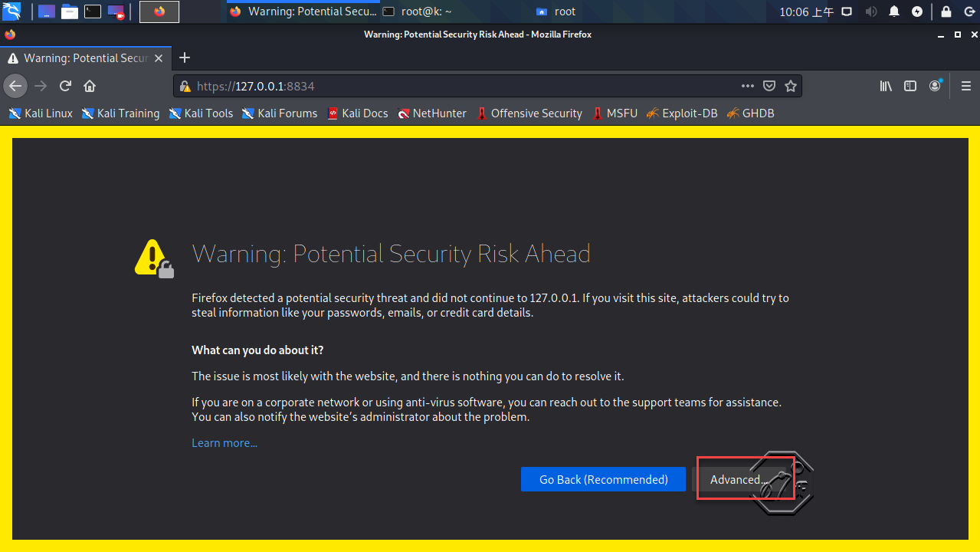
Task: Click the power manager tray icon
Action: coord(917,11)
